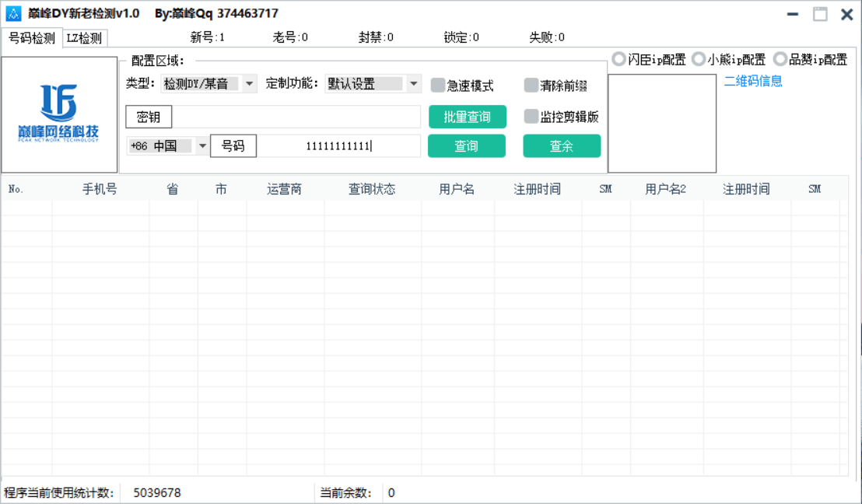Viewport: 862px width, 504px height.
Task: Switch to the LZ检测 tab
Action: [85, 37]
